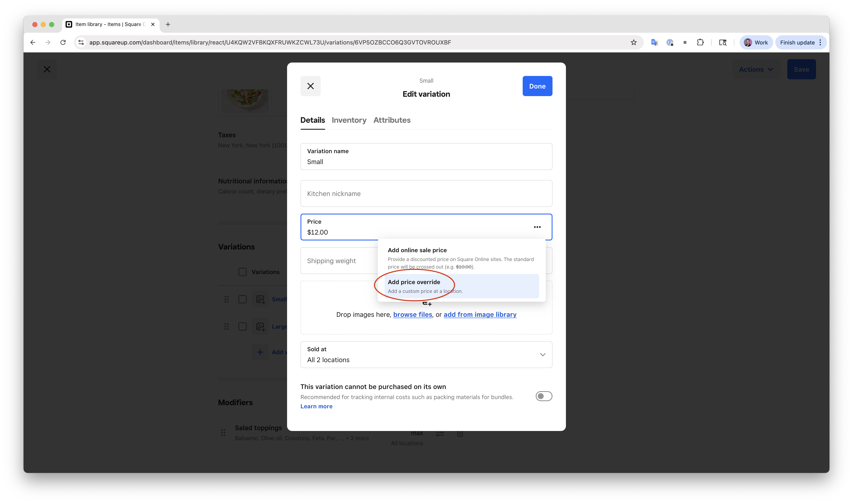Click the Google Translate icon in toolbar
Image resolution: width=853 pixels, height=504 pixels.
coord(654,42)
